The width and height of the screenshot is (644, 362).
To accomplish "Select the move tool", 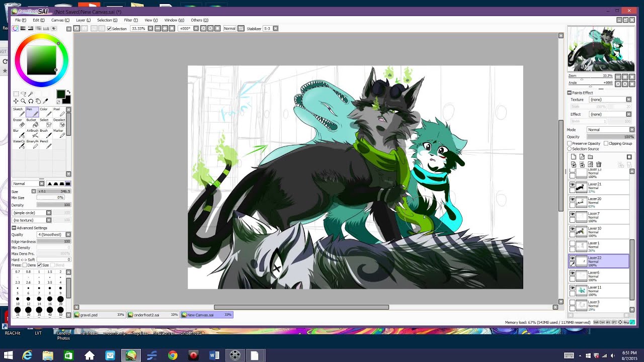I will click(x=16, y=101).
